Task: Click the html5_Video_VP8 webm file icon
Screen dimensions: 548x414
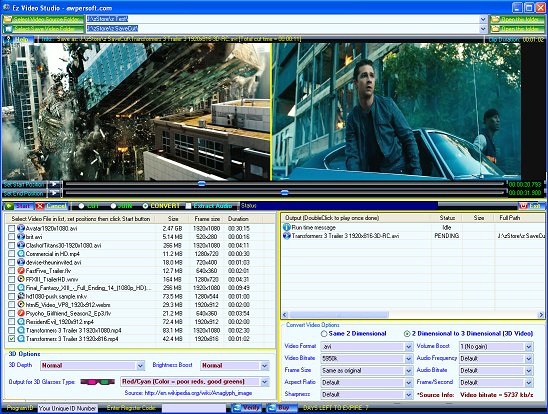Action: (21, 304)
